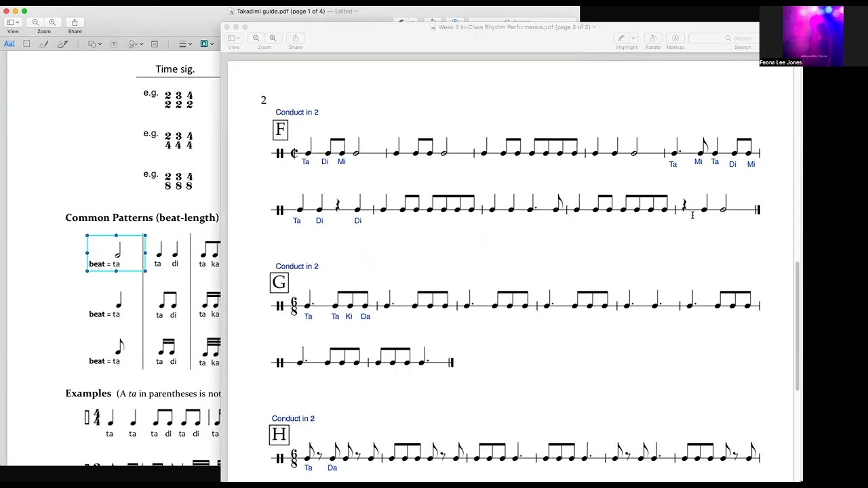Open title dropdown of Takadimi guide.pdf

pyautogui.click(x=357, y=11)
